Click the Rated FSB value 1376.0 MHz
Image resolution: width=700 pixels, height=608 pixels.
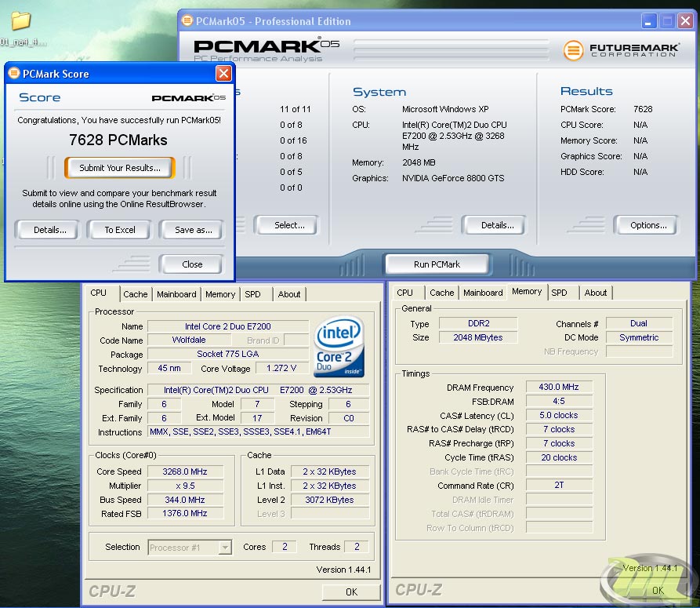click(x=185, y=513)
